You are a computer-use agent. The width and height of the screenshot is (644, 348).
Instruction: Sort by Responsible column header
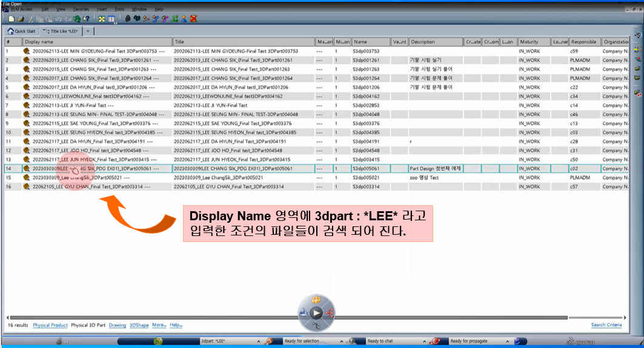click(585, 42)
